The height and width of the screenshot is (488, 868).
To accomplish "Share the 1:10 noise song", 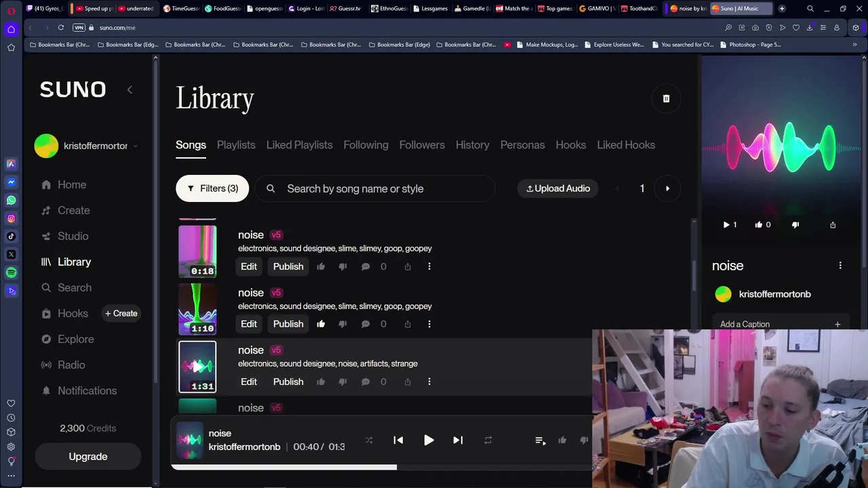I will (408, 324).
